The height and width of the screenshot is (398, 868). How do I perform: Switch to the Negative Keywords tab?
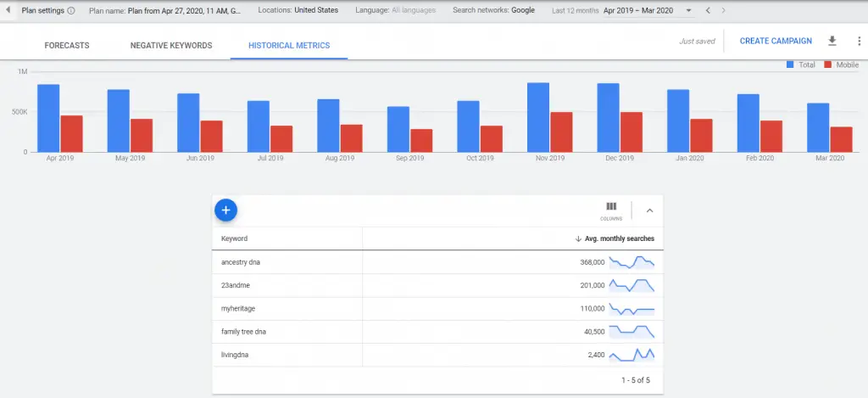coord(171,46)
